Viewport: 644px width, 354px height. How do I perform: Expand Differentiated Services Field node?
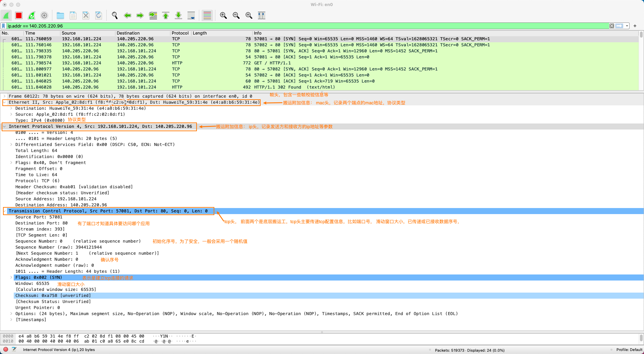(11, 145)
